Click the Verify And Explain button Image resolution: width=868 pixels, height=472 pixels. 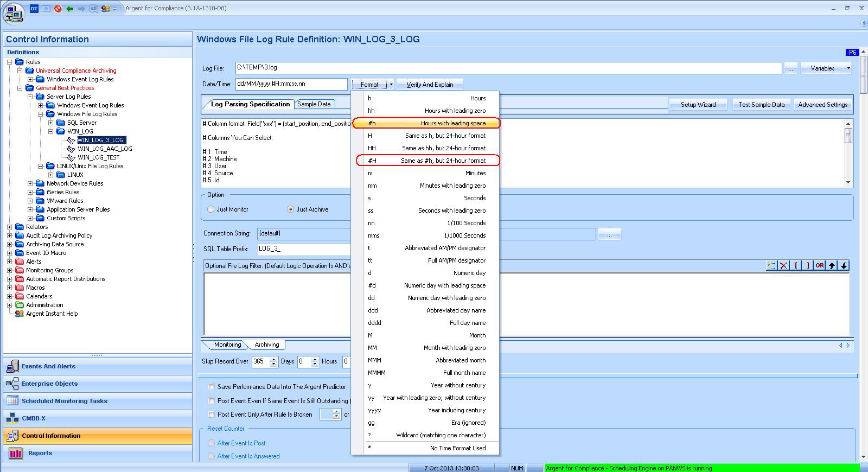point(430,85)
